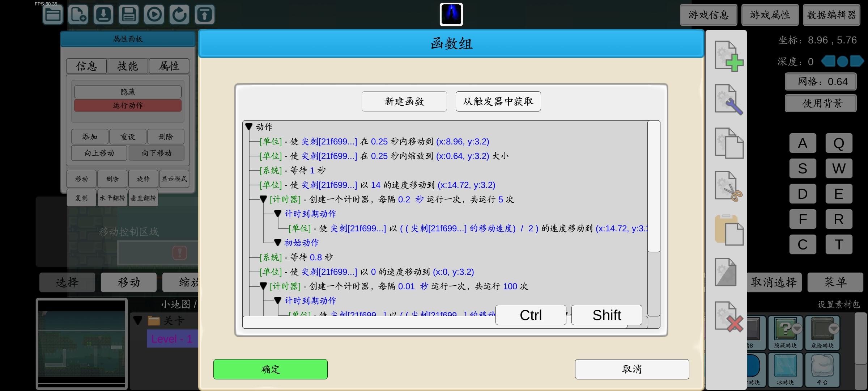868x391 pixels.
Task: Collapse the second 计时到期动作 node
Action: 277,301
